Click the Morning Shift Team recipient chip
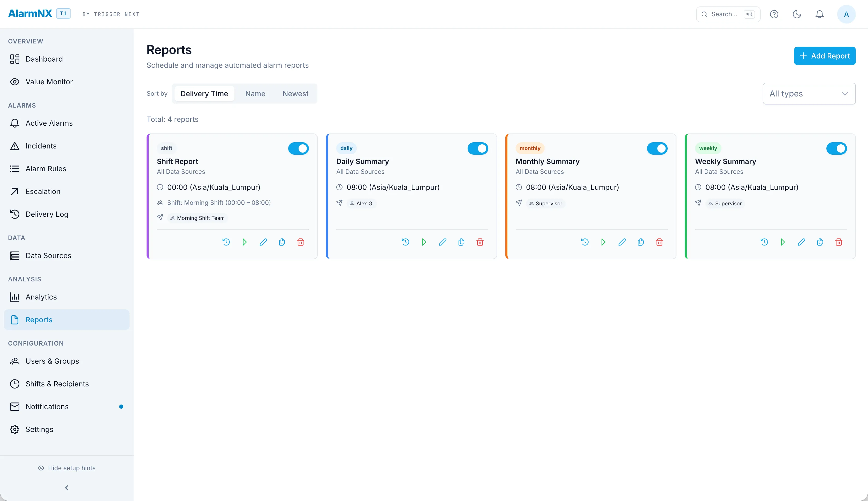 point(198,218)
